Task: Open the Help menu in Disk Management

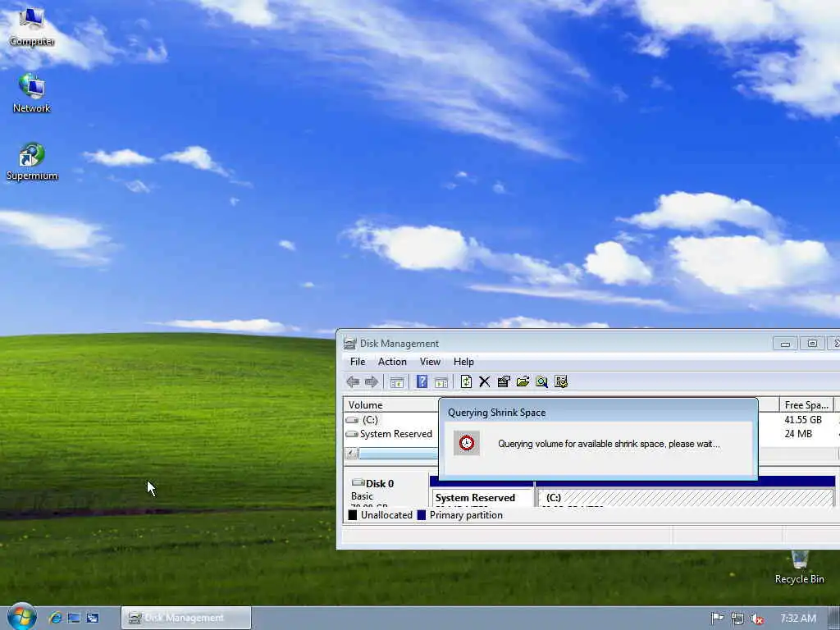Action: tap(463, 362)
